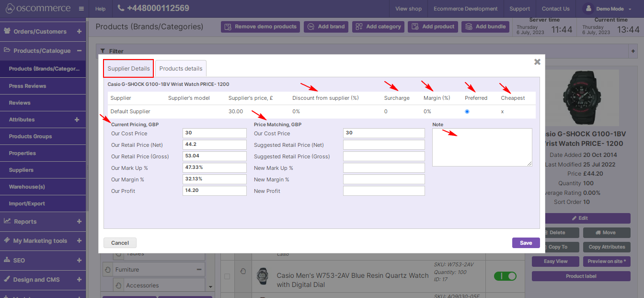Screen dimensions: 644x298
Task: Expand the SEO menu section
Action: (x=79, y=260)
